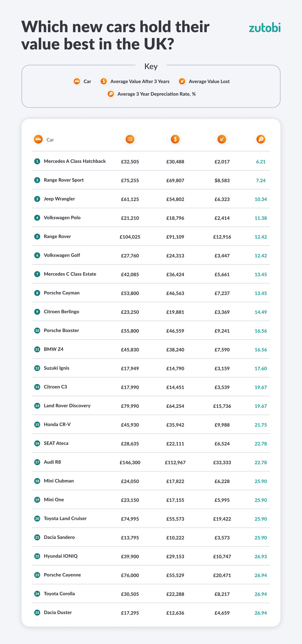Click the Porsche Cayenne row label

click(62, 575)
